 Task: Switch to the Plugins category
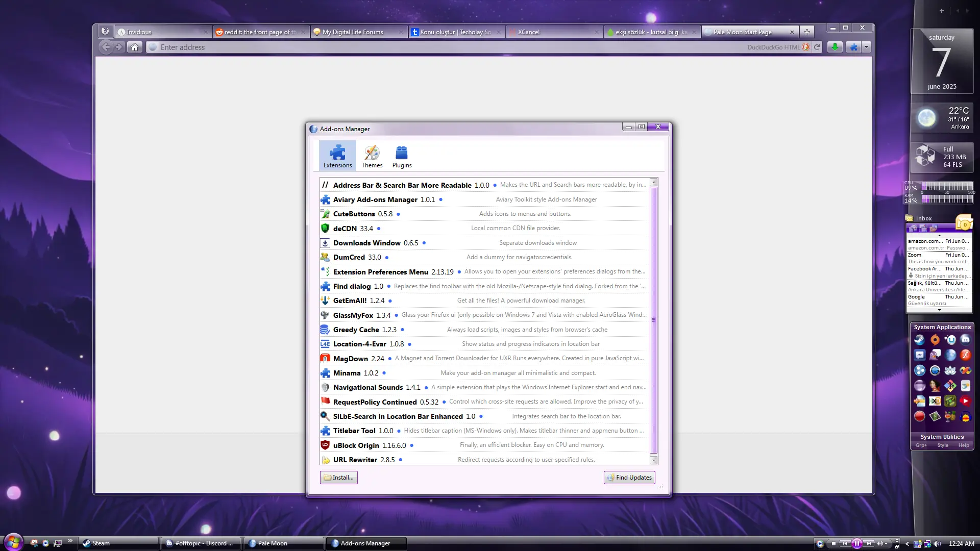402,156
